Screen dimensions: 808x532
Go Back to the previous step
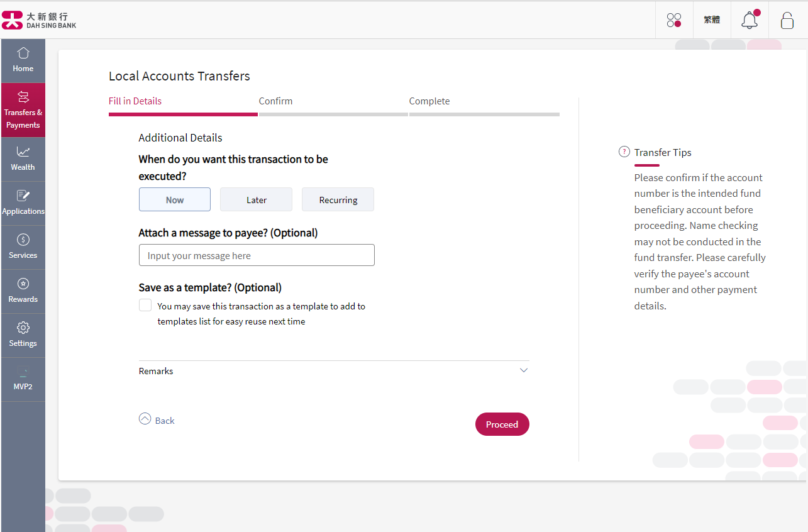coord(165,421)
